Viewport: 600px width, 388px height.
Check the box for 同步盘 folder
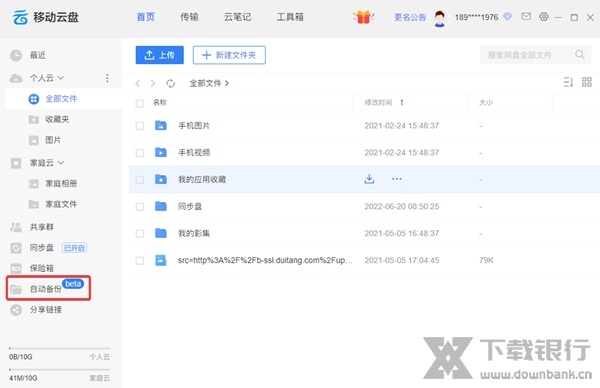coord(140,207)
